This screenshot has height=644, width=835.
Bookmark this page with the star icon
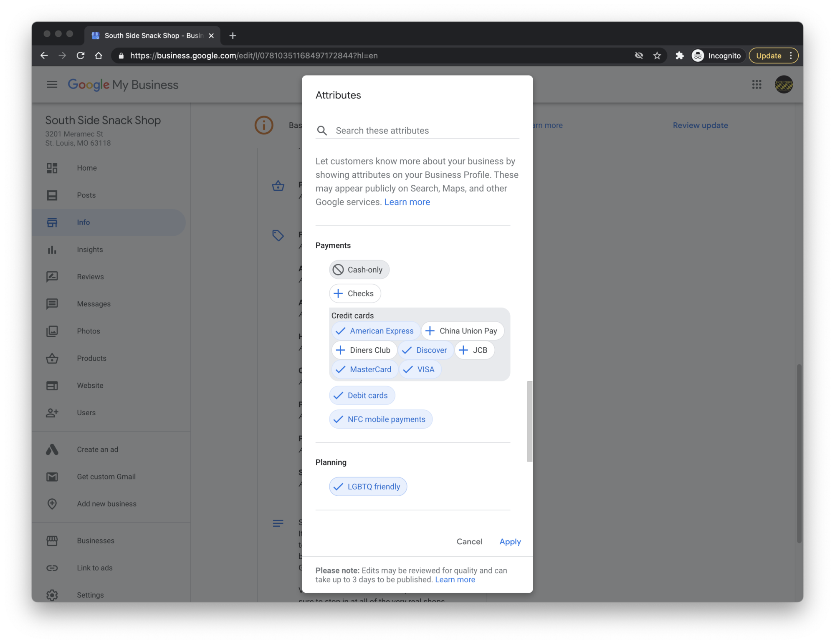click(657, 56)
